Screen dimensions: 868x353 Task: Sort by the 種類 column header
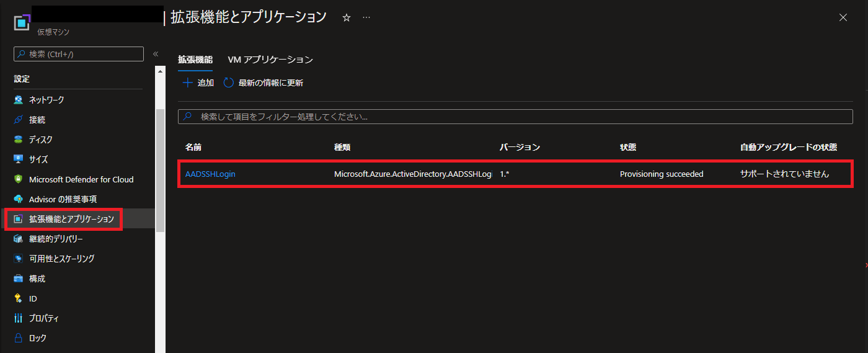pos(343,147)
